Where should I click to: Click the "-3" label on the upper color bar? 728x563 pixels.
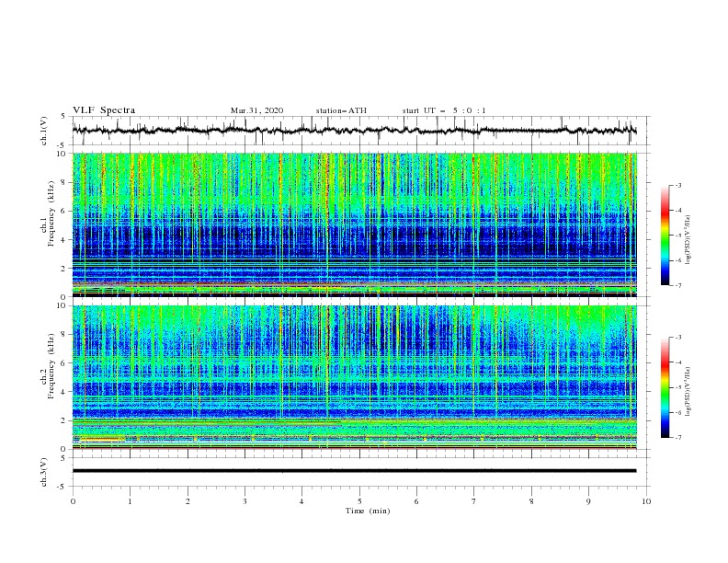coord(677,185)
